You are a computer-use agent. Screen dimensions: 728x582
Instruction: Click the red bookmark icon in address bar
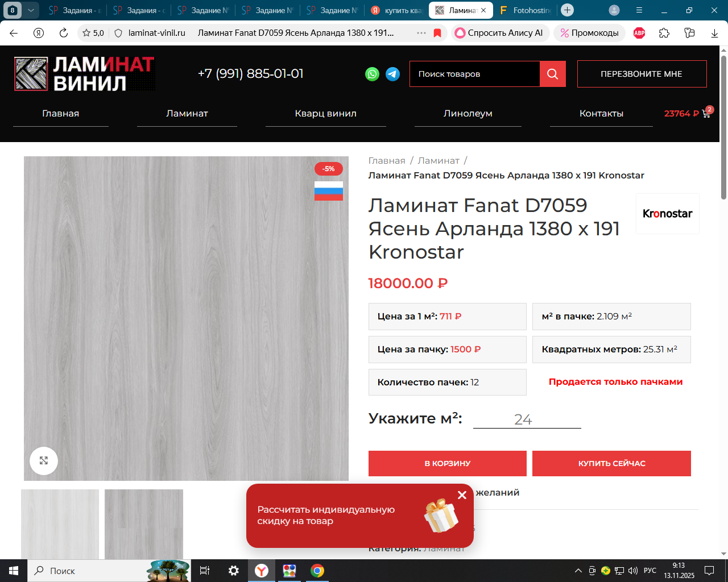coord(437,33)
